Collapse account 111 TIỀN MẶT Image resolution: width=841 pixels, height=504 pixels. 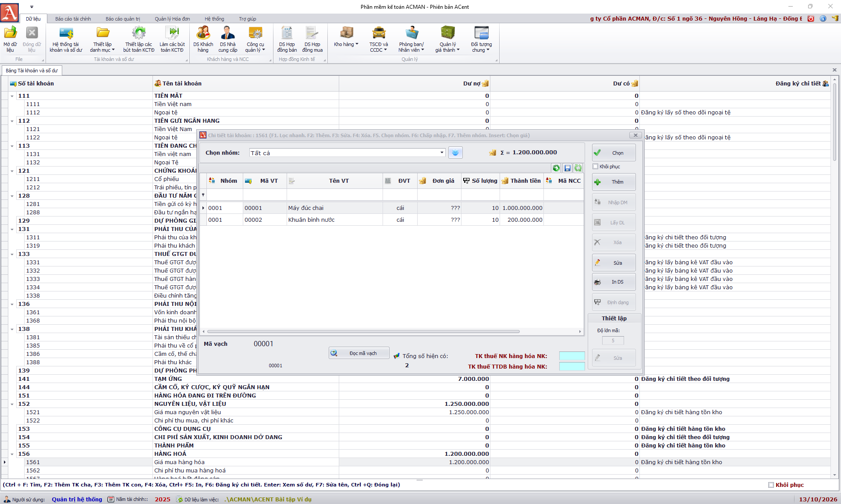(x=12, y=96)
